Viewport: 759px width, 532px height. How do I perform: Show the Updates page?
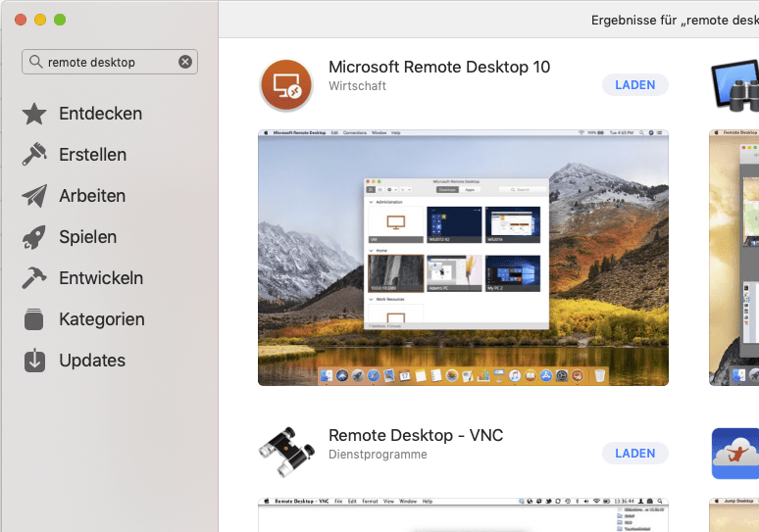92,361
